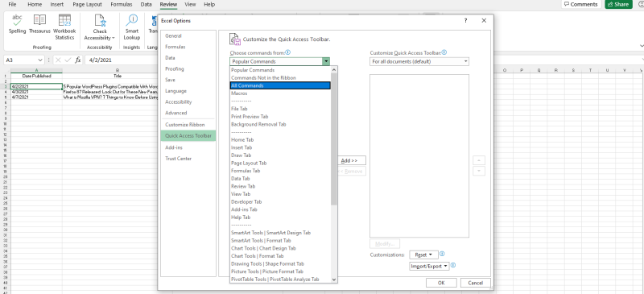Viewport: 644px width, 294px height.
Task: Click info icon beside Customize Quick Access Toolbar
Action: tap(444, 52)
